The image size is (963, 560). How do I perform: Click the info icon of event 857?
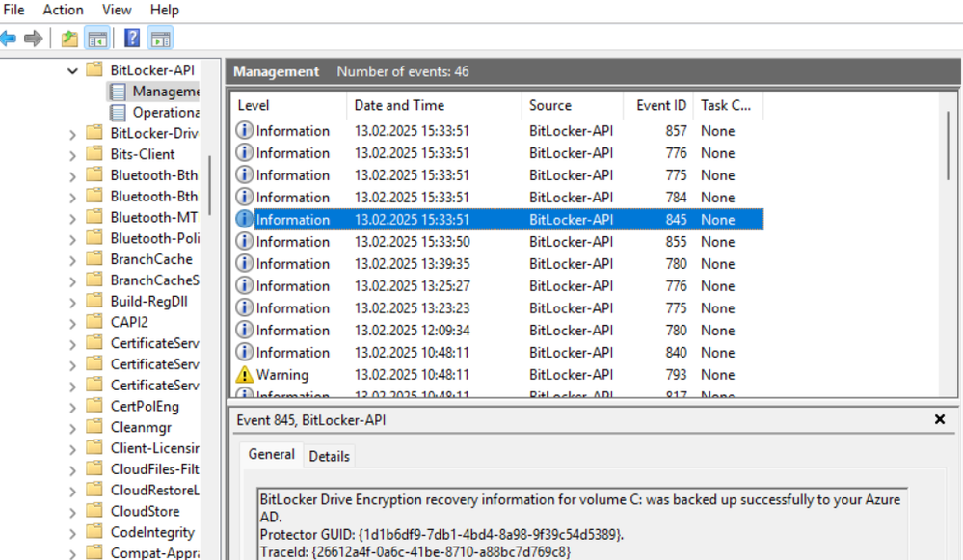pyautogui.click(x=245, y=130)
